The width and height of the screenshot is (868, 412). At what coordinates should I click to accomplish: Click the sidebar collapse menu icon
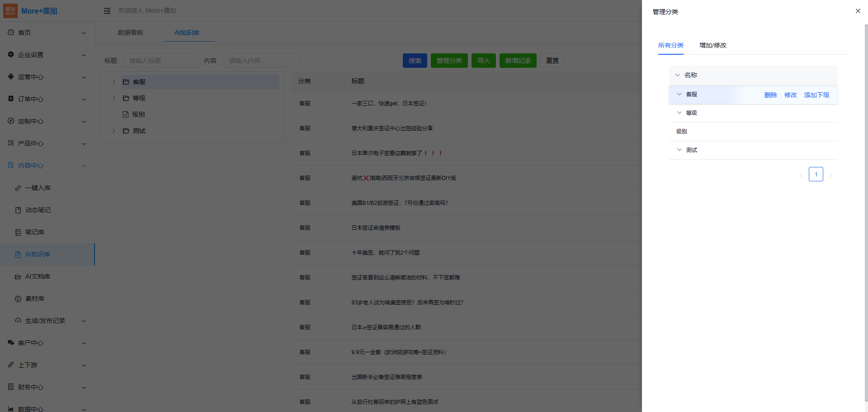(x=107, y=11)
